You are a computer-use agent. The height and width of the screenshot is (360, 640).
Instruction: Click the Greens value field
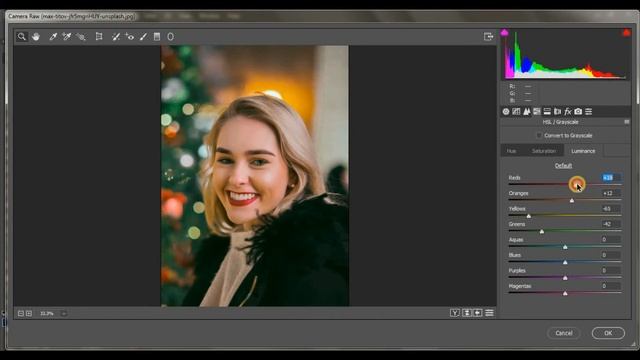pos(611,224)
